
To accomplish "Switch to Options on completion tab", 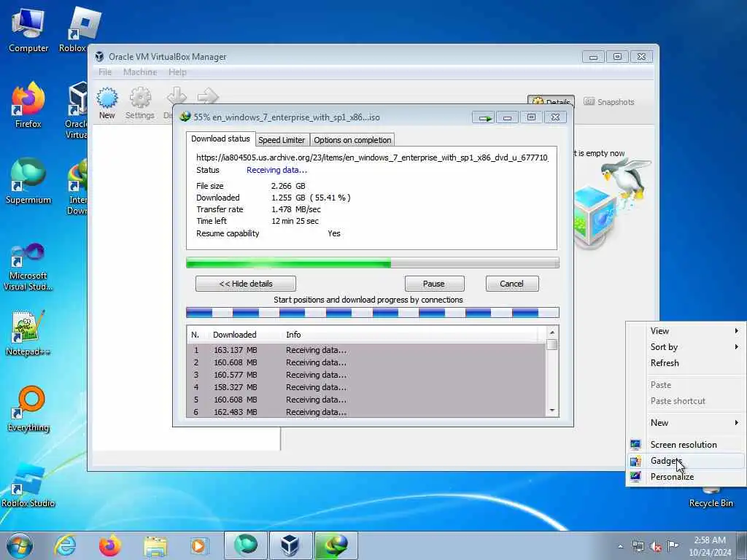I will pos(352,140).
